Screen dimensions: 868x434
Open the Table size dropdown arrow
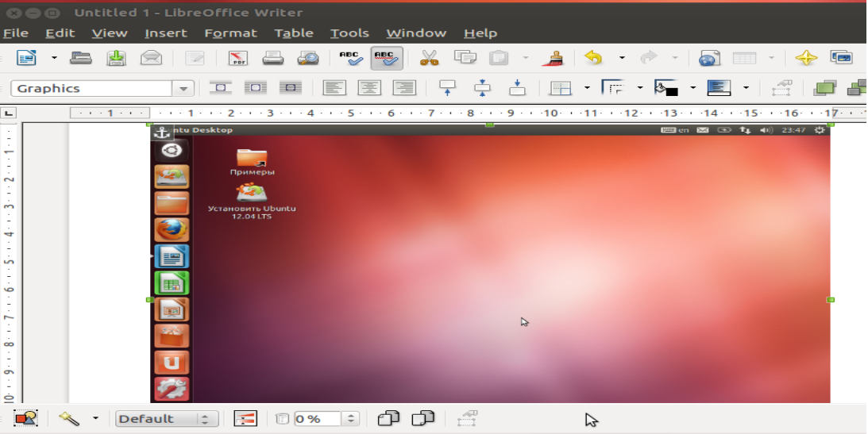[771, 57]
